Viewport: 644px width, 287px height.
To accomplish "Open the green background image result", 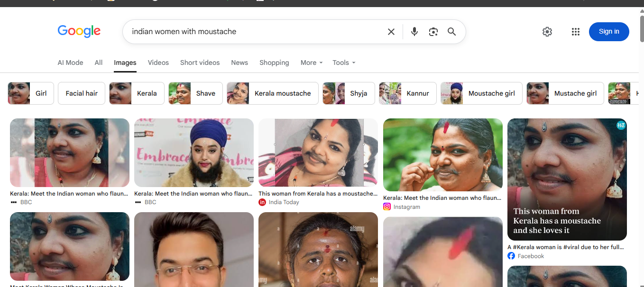I will (x=443, y=155).
